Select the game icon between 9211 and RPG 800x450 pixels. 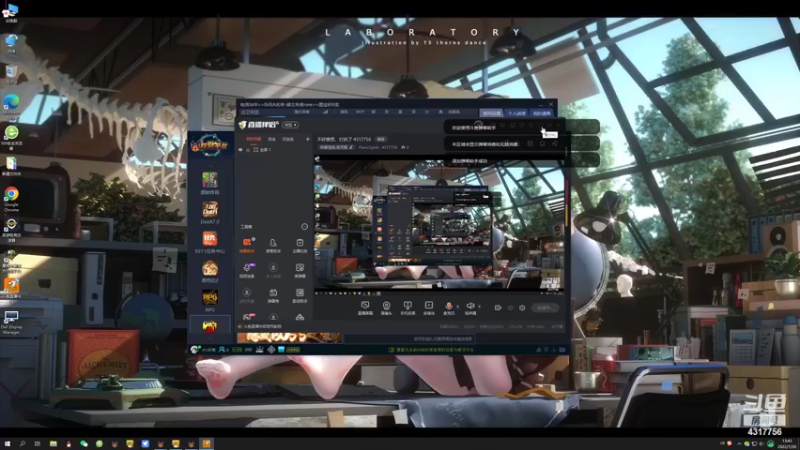click(x=210, y=268)
